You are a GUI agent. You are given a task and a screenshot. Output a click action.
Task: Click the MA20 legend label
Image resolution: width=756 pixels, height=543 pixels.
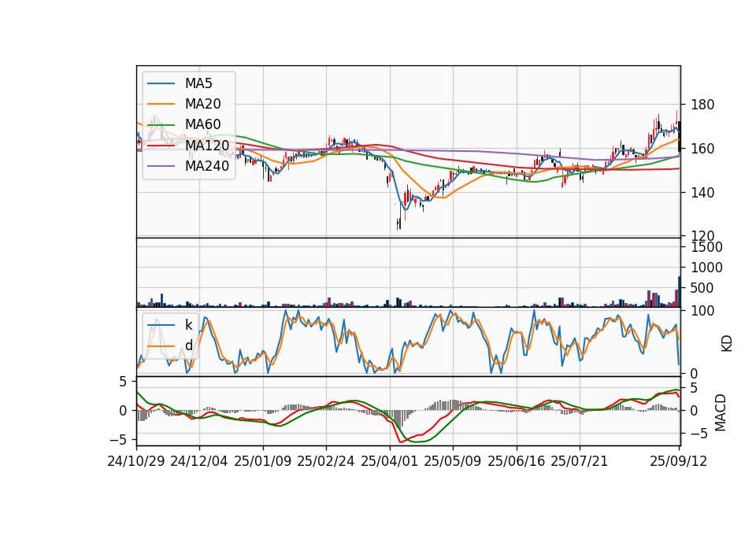point(203,104)
